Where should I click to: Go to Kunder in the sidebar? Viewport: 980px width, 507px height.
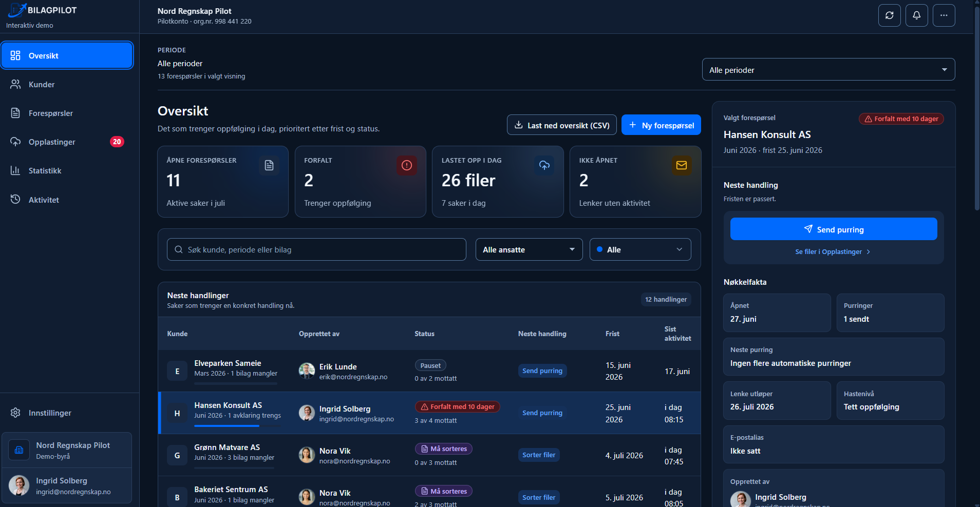pyautogui.click(x=67, y=84)
